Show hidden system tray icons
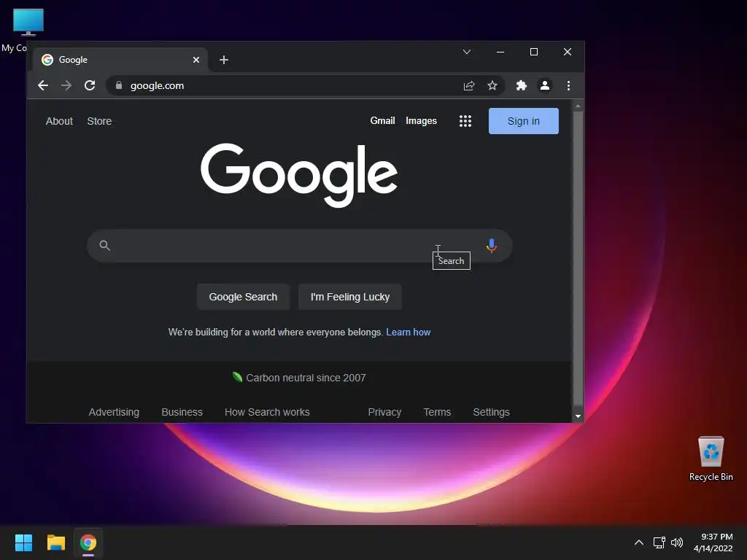The image size is (747, 560). click(x=639, y=542)
